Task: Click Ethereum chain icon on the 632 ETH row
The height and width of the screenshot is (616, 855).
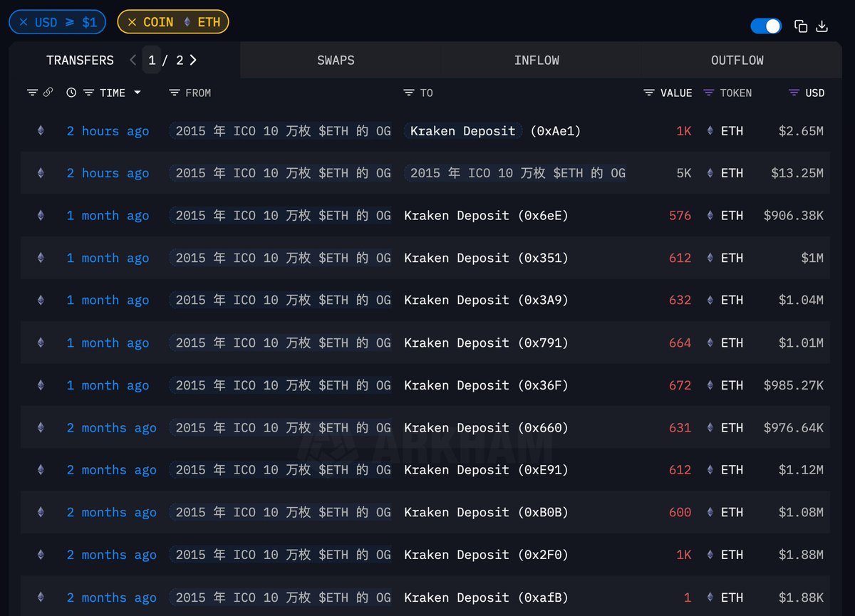Action: coord(41,300)
